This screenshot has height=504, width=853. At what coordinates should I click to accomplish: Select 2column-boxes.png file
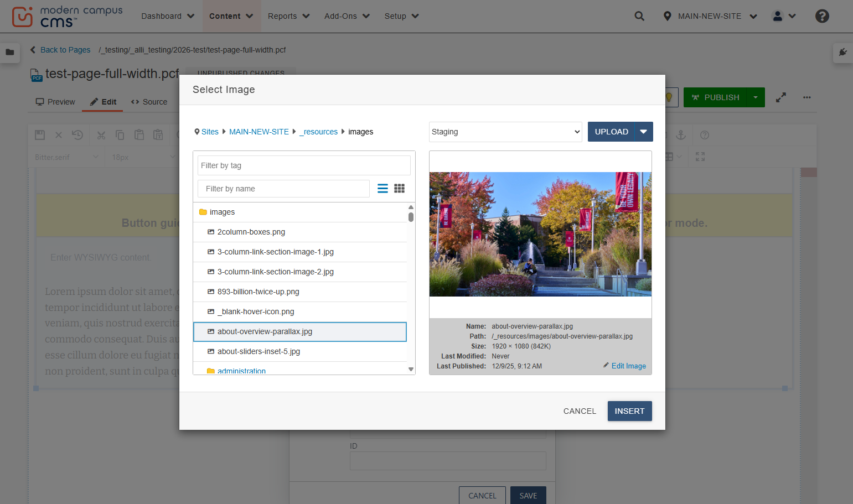click(300, 232)
